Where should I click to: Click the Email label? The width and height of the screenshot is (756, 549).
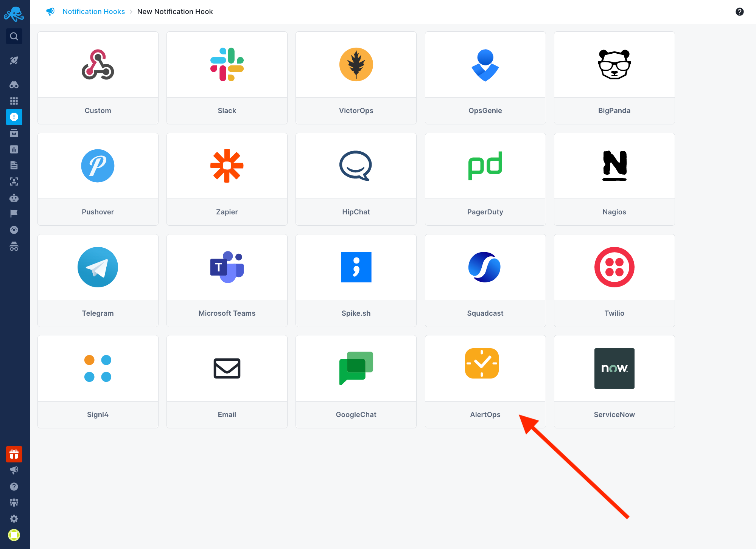coord(227,415)
